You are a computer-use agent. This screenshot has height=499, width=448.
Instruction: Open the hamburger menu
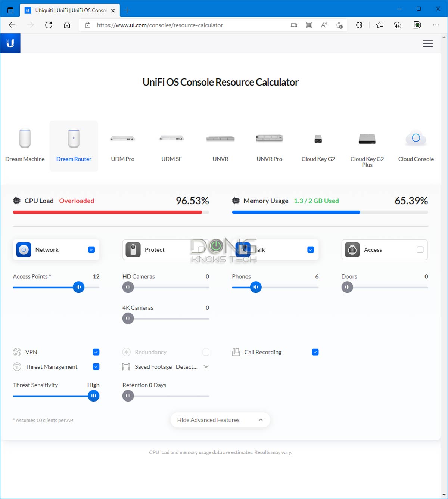(x=428, y=44)
